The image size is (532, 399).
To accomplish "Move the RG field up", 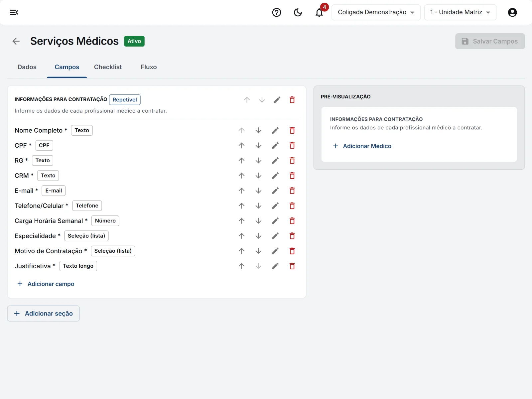I will coord(242,161).
